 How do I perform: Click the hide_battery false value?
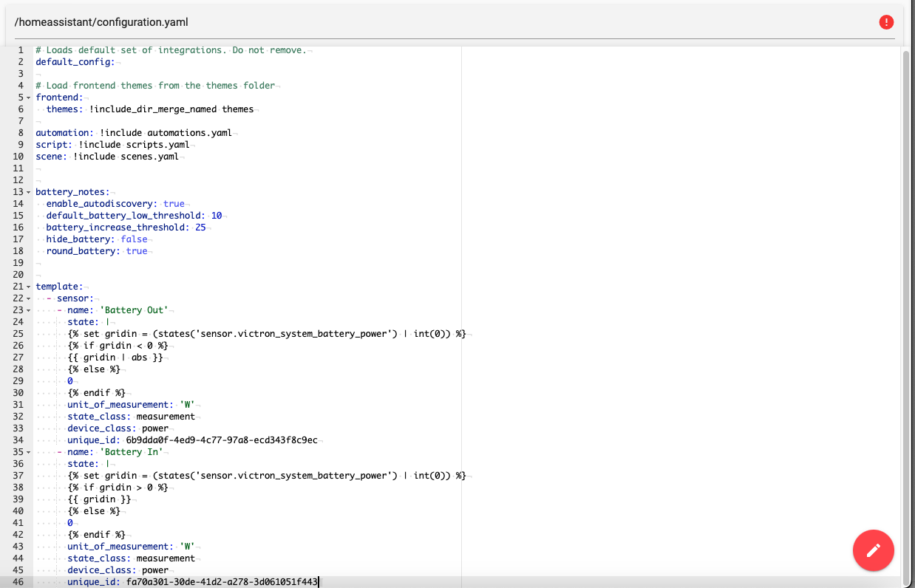click(134, 239)
